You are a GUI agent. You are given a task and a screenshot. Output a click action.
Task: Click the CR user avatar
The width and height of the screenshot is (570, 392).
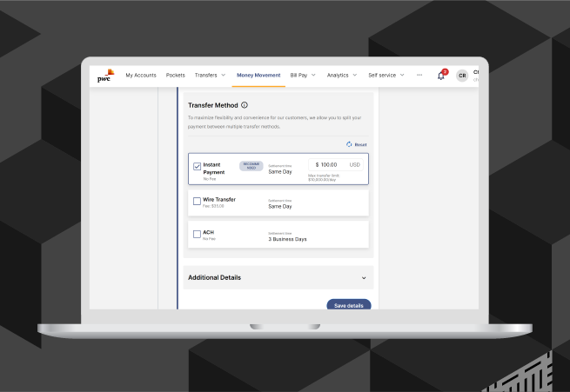tap(462, 76)
